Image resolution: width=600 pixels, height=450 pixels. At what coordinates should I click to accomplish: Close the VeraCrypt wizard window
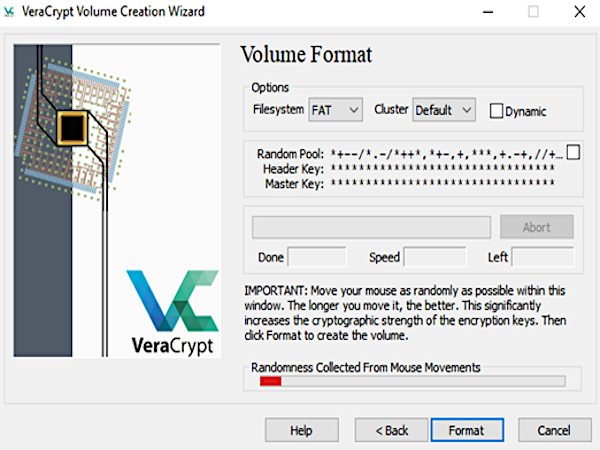tap(579, 12)
